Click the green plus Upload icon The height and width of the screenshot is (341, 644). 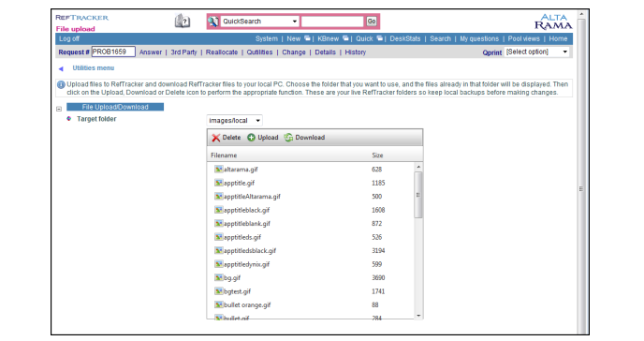[251, 137]
